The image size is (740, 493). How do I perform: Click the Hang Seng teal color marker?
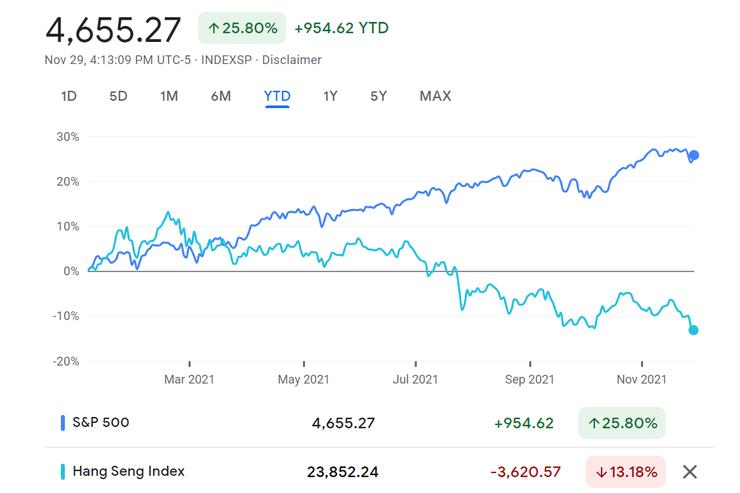[x=63, y=472]
